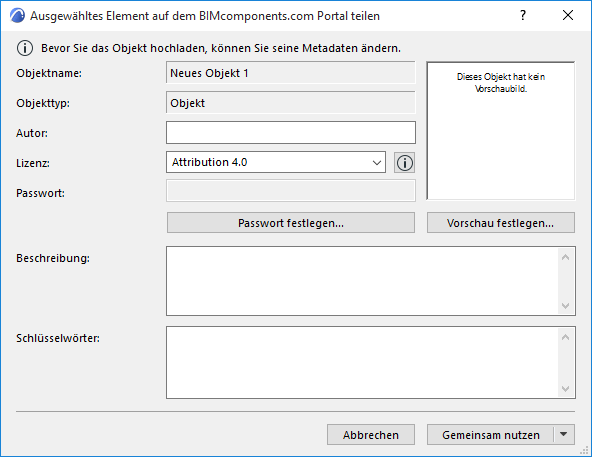Click the Objekttyp: label
Viewport: 592px width, 457px height.
coord(43,103)
